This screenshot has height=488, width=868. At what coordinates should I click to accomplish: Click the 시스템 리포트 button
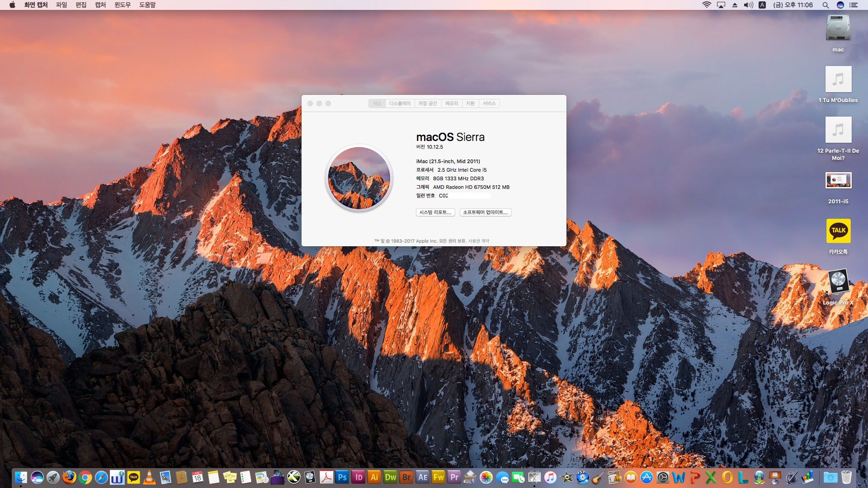435,212
